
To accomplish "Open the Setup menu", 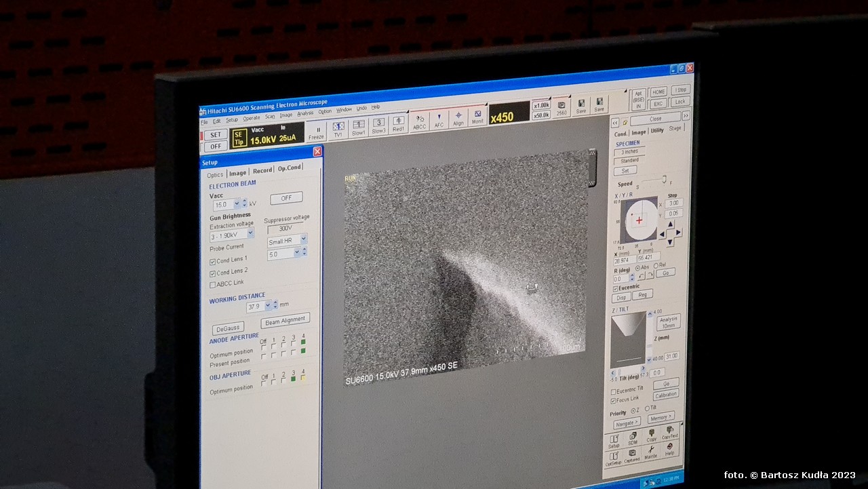I will tap(232, 119).
